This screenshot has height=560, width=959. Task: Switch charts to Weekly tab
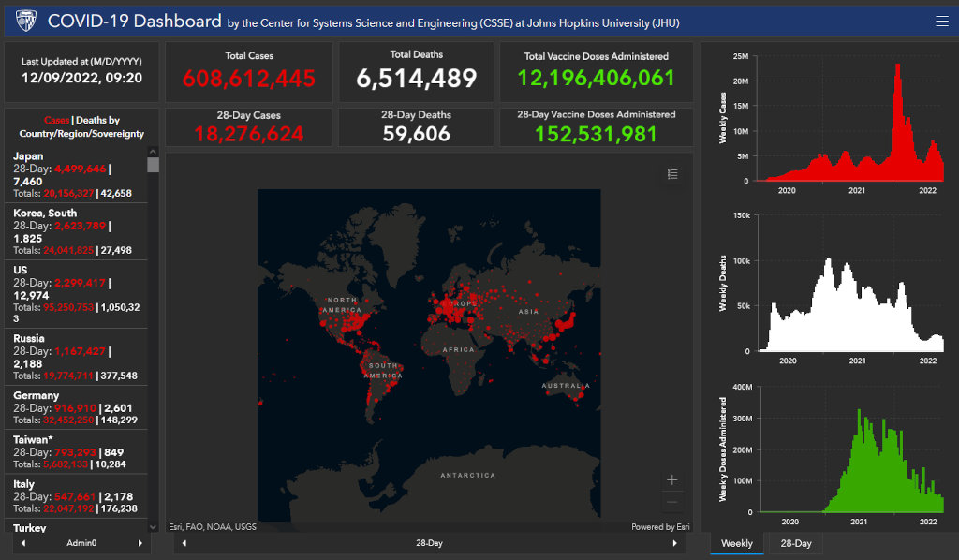(736, 543)
